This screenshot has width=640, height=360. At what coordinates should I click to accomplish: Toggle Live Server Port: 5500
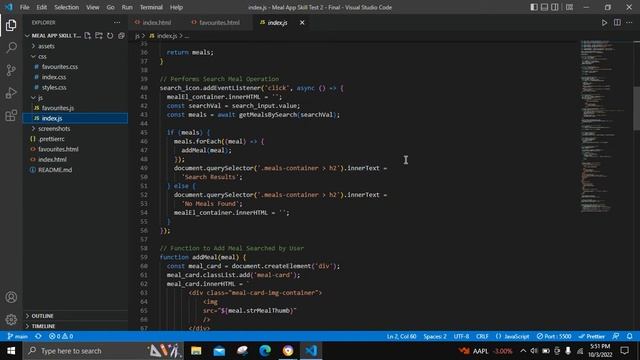point(554,336)
